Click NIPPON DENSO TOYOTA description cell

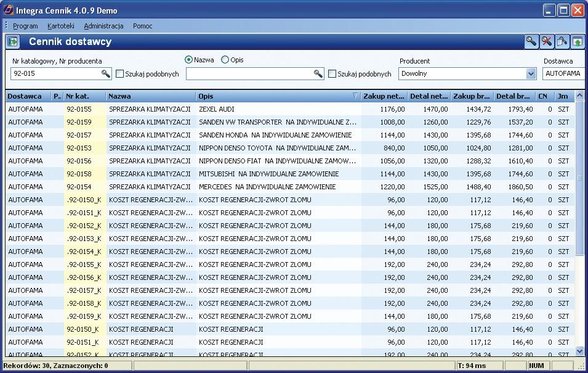pyautogui.click(x=277, y=148)
